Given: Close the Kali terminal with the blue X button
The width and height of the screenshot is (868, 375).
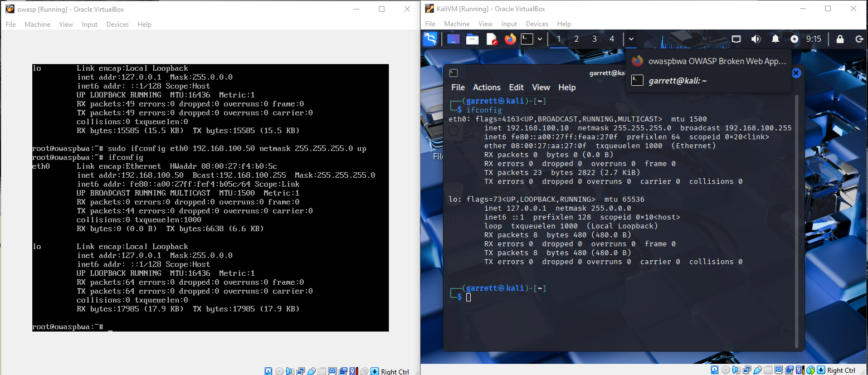Looking at the screenshot, I should 796,73.
